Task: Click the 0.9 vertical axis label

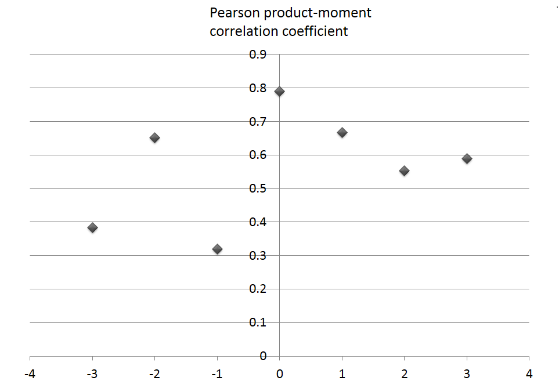Action: (258, 55)
